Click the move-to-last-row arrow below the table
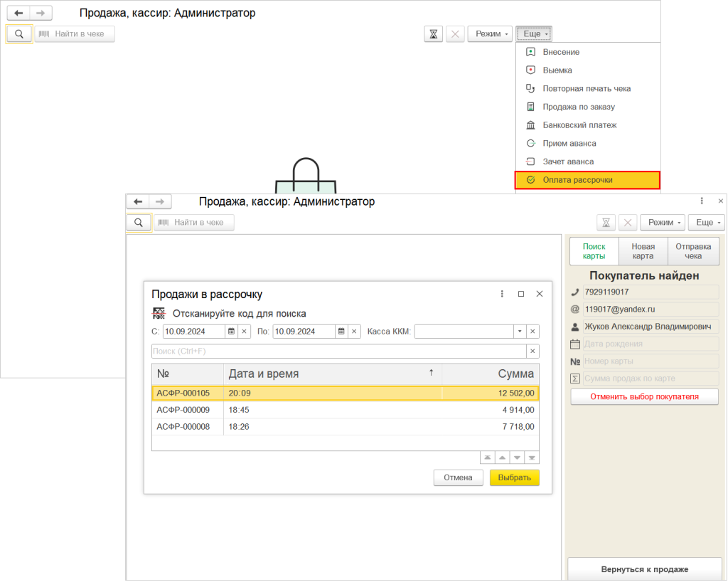728x582 pixels. pyautogui.click(x=532, y=457)
